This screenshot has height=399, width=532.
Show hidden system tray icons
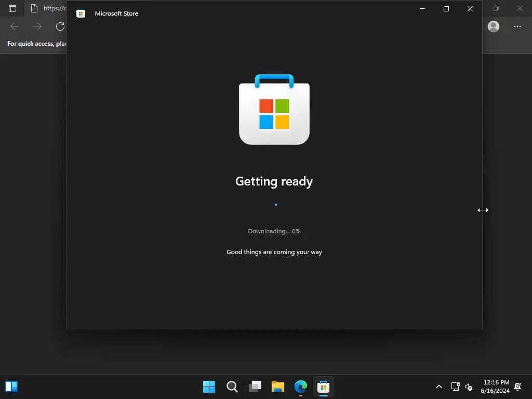438,387
